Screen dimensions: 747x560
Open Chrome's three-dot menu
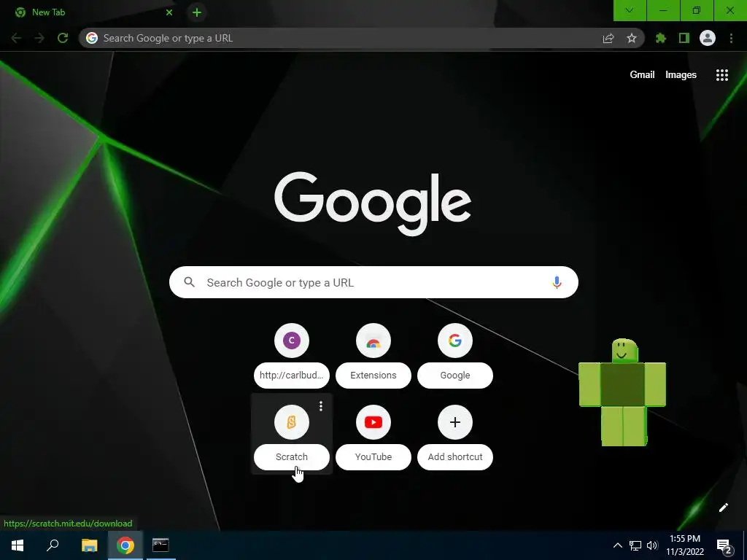(x=731, y=38)
